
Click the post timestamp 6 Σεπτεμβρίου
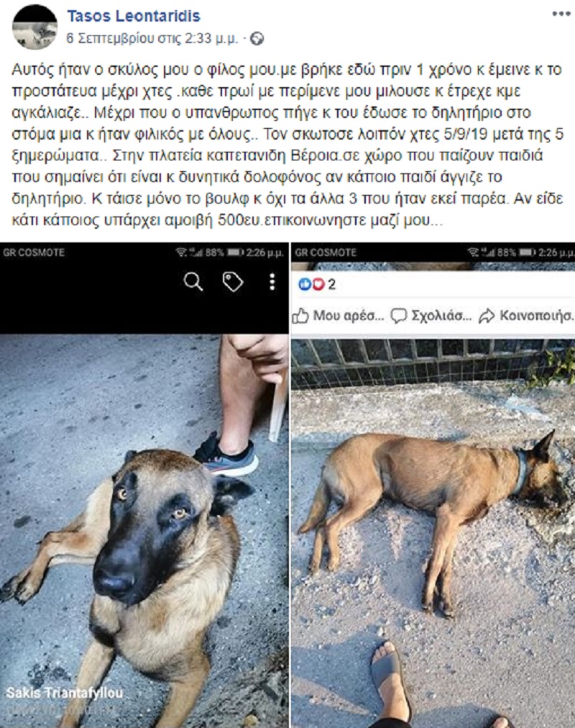click(152, 39)
